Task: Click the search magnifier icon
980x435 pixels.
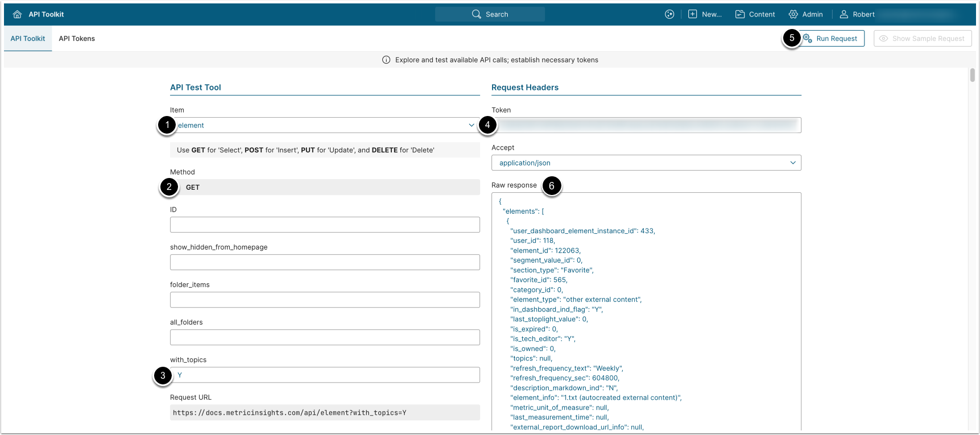Action: click(477, 14)
